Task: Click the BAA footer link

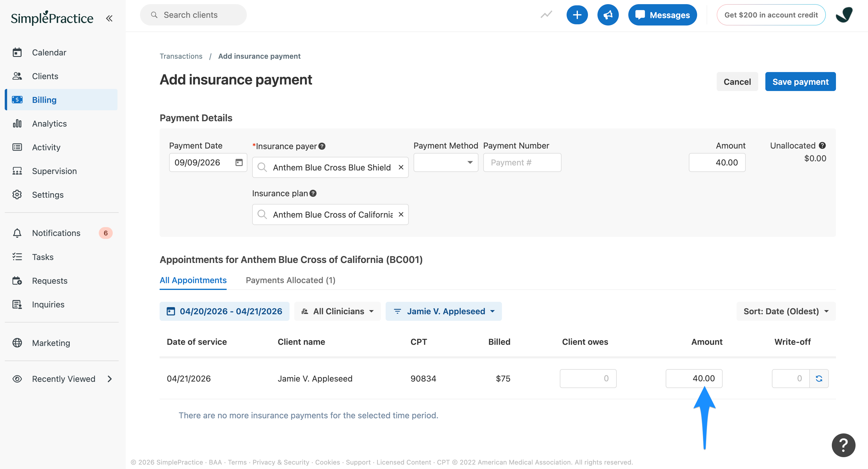Action: coord(215,462)
